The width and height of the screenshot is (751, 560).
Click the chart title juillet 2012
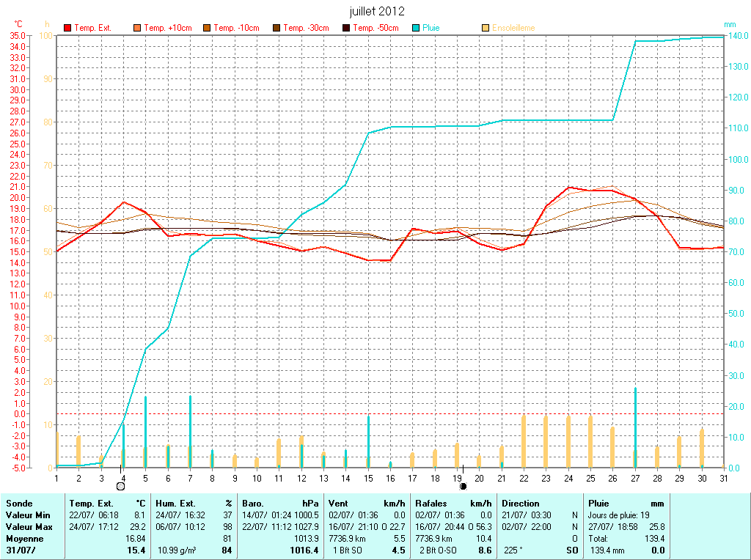click(x=375, y=12)
